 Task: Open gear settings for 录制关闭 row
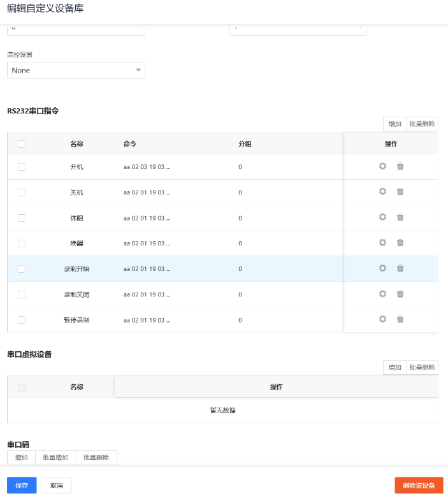[382, 294]
